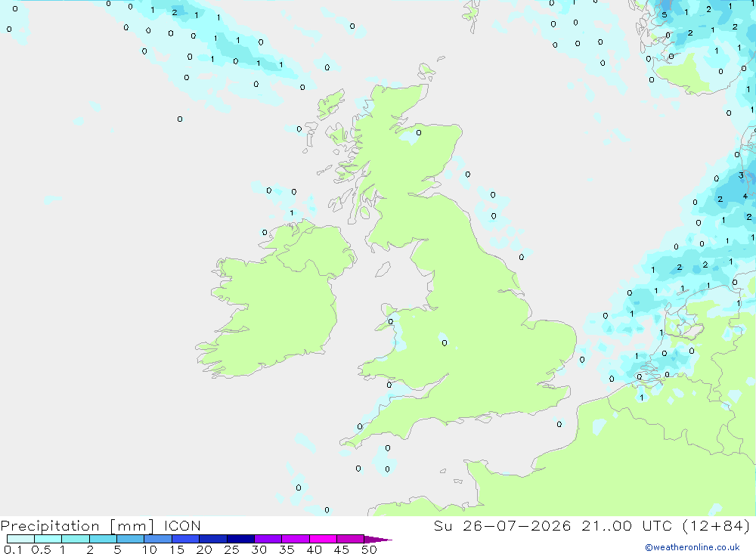Choose the 10–15 mm legend swatch
The width and height of the screenshot is (756, 554).
pos(158,539)
